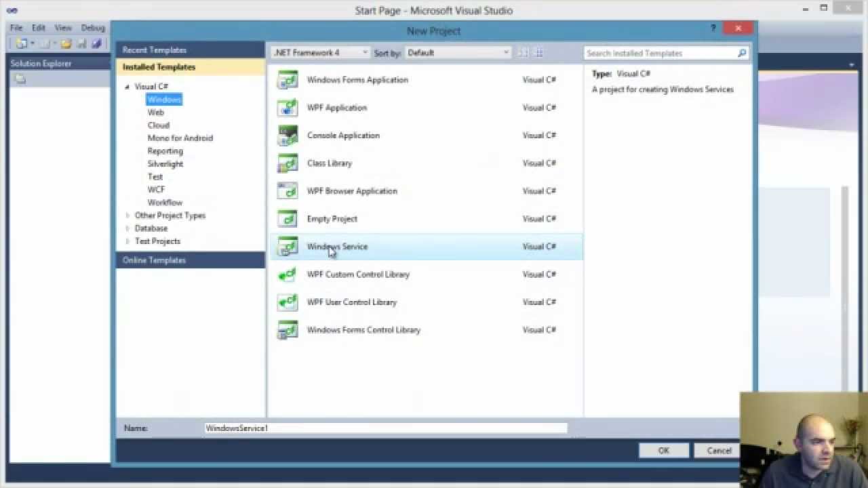The height and width of the screenshot is (488, 868).
Task: Switch templates to medium icons view
Action: [x=539, y=53]
